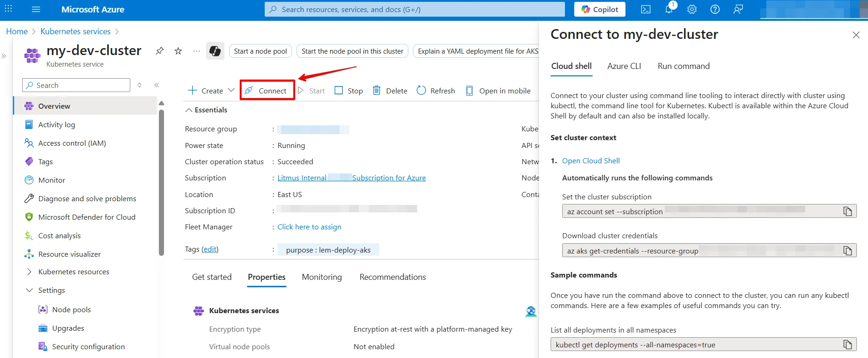Screen dimensions: 868x358
Task: Go to Kubernetes services breadcrumb
Action: [x=75, y=31]
